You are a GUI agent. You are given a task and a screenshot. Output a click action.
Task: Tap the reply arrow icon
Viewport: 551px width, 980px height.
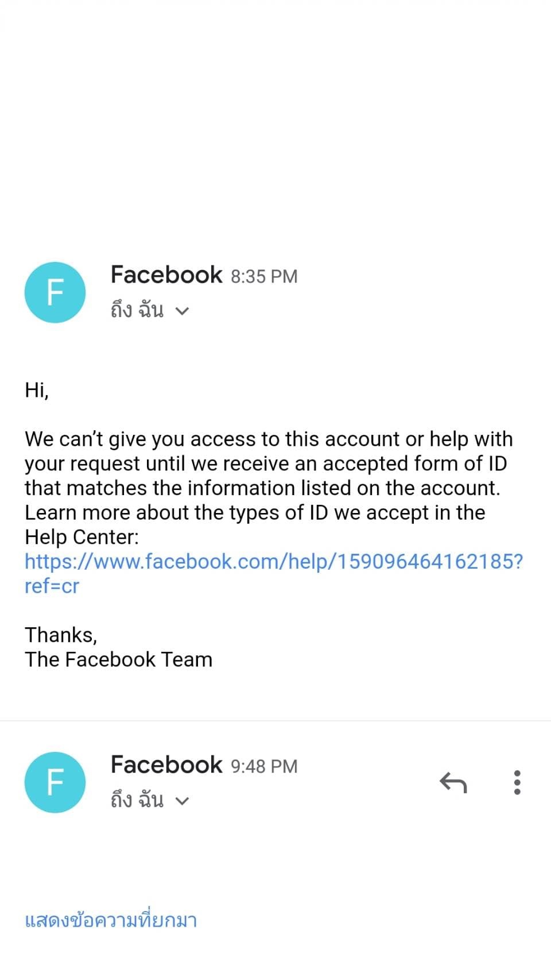pyautogui.click(x=453, y=782)
